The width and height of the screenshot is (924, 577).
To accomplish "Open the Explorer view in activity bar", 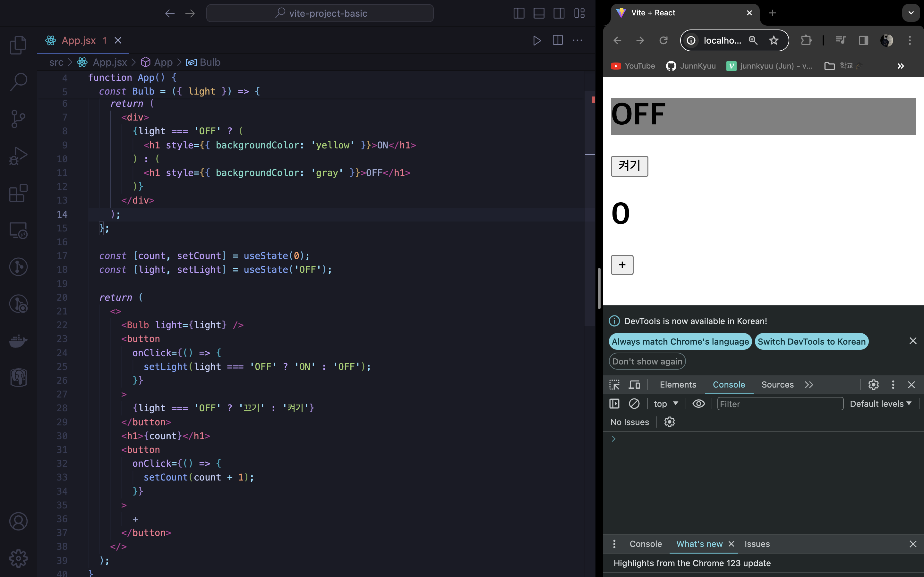I will click(18, 45).
